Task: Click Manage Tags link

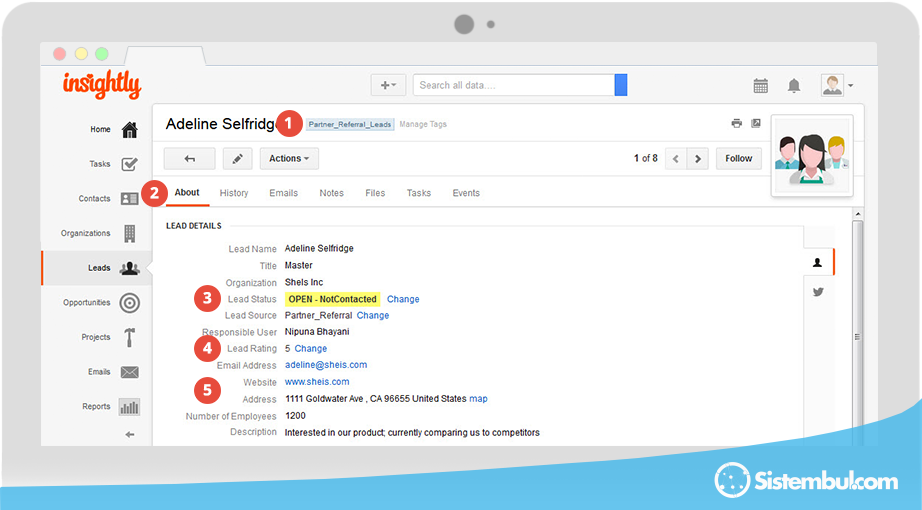Action: click(423, 124)
